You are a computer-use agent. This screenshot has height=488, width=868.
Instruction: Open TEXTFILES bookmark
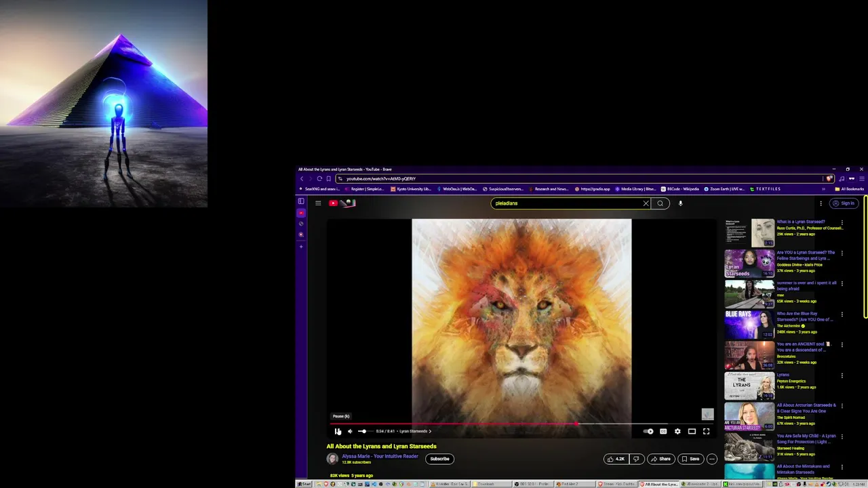766,189
